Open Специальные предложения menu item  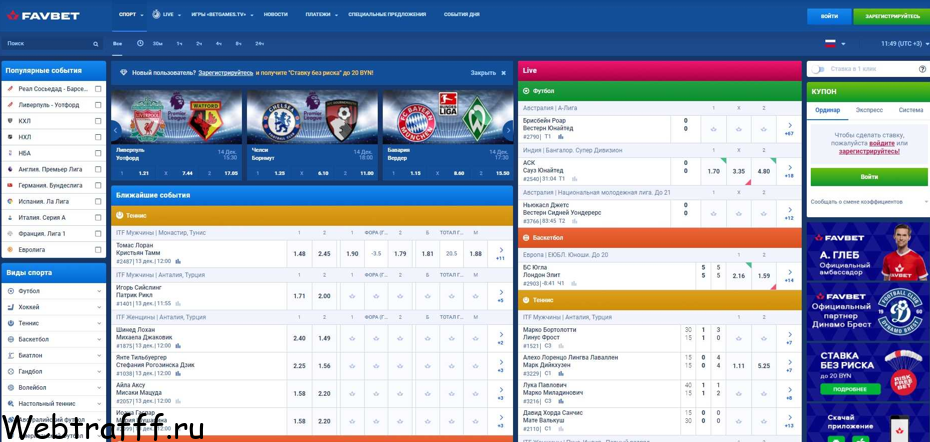(387, 14)
